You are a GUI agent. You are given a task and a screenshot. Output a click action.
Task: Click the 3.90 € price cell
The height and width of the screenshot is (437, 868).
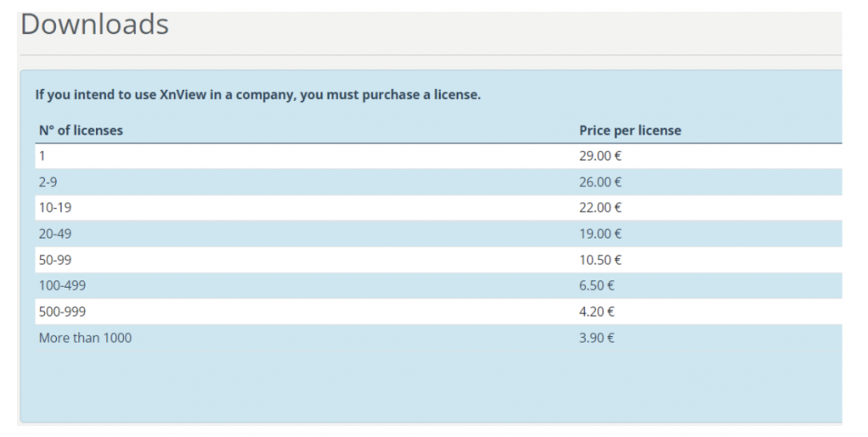[597, 338]
